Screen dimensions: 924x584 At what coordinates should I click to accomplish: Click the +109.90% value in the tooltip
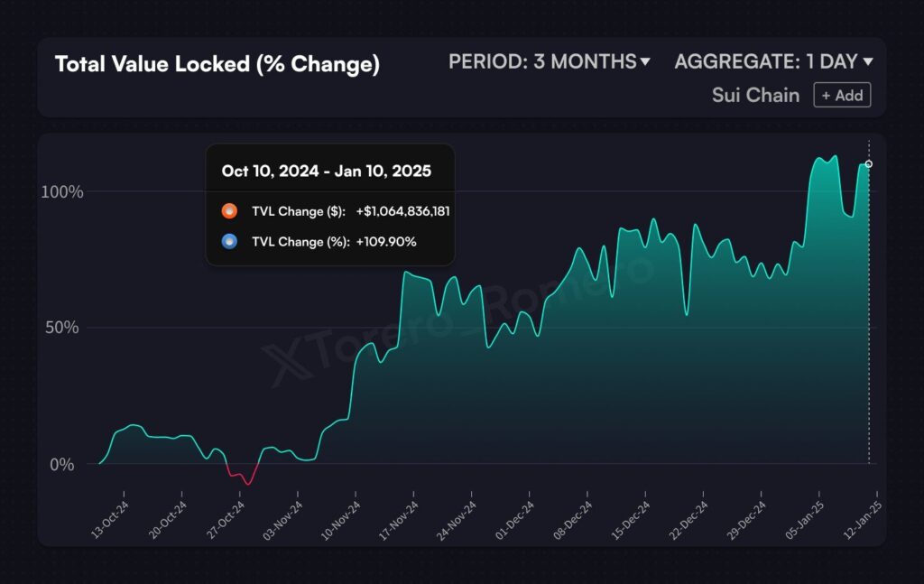click(x=386, y=242)
